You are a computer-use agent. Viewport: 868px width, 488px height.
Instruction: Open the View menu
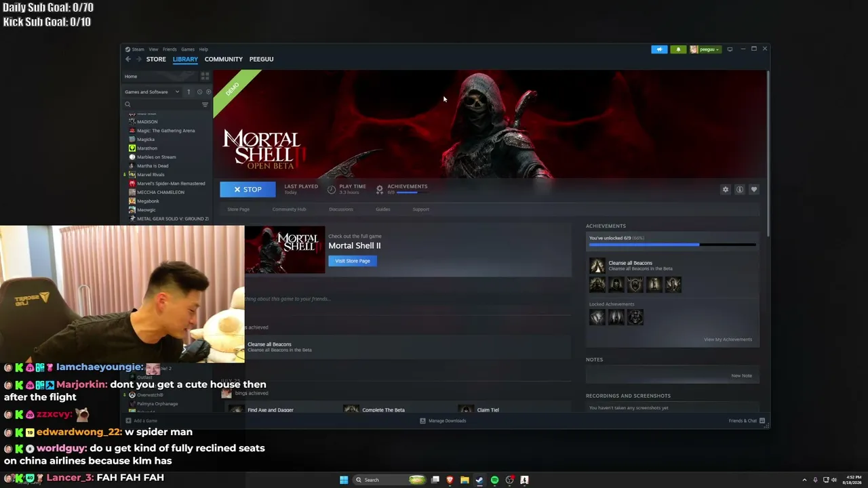click(x=153, y=49)
